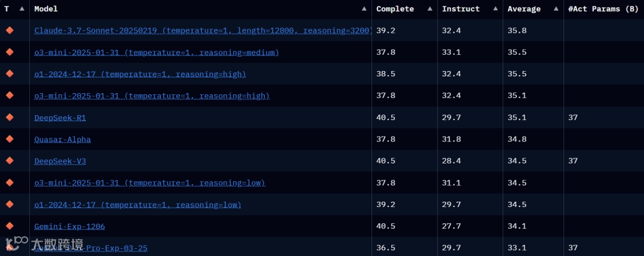Image resolution: width=644 pixels, height=256 pixels.
Task: Open the o1-2024-12-17 reasoning=low link
Action: (x=138, y=205)
